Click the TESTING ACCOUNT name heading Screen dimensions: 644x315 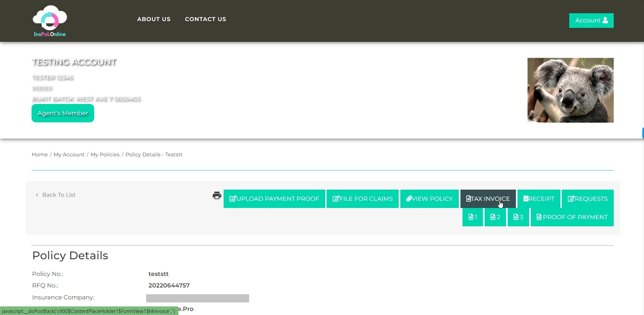[x=74, y=62]
